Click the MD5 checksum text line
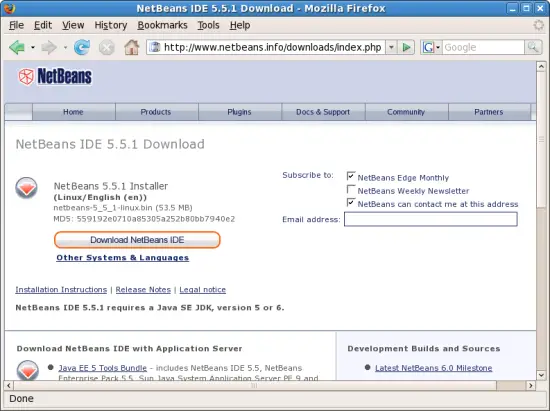Screen dimensions: 550x411 click(144, 219)
